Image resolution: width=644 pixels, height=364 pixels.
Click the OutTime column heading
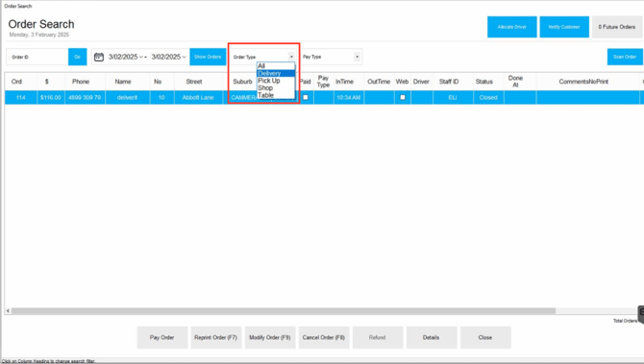(x=379, y=82)
